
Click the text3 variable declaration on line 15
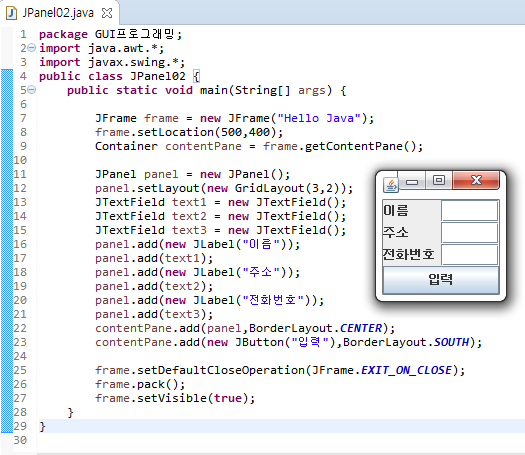[x=189, y=230]
